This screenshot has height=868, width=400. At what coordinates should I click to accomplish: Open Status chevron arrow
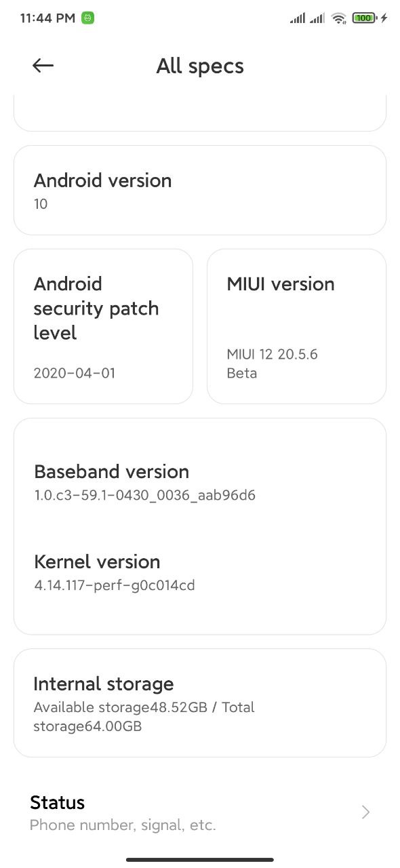pos(366,812)
